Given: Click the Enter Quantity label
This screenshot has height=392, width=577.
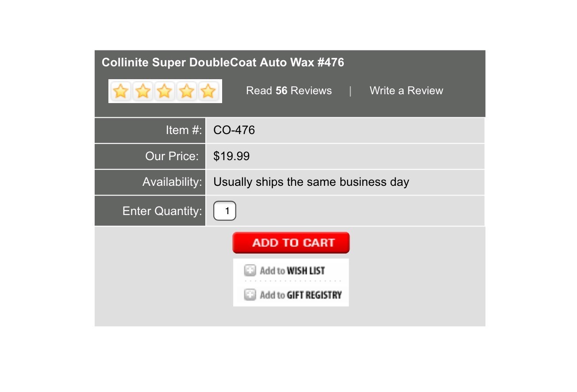Looking at the screenshot, I should (162, 211).
